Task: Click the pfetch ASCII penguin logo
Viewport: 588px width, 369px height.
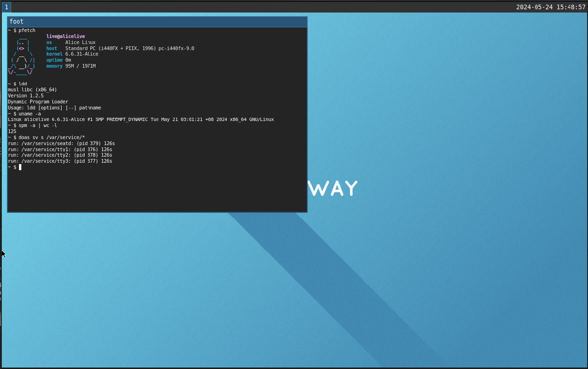Action: pyautogui.click(x=21, y=54)
